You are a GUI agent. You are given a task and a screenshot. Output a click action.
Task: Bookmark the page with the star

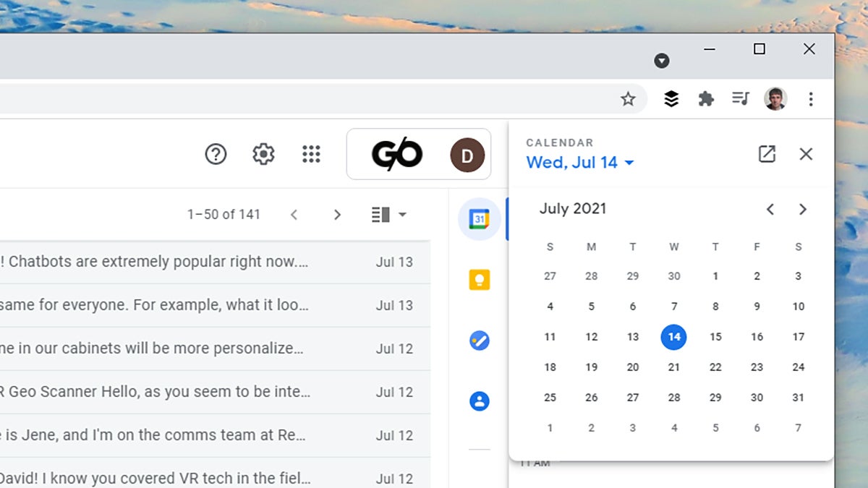pyautogui.click(x=629, y=98)
